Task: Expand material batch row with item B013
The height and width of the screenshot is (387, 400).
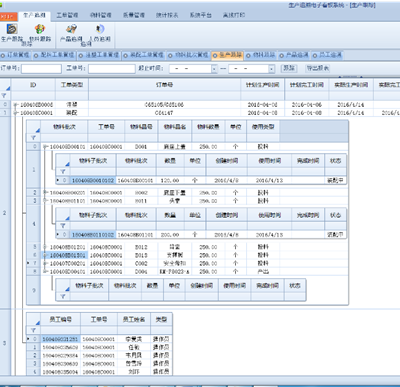Action: [x=45, y=255]
